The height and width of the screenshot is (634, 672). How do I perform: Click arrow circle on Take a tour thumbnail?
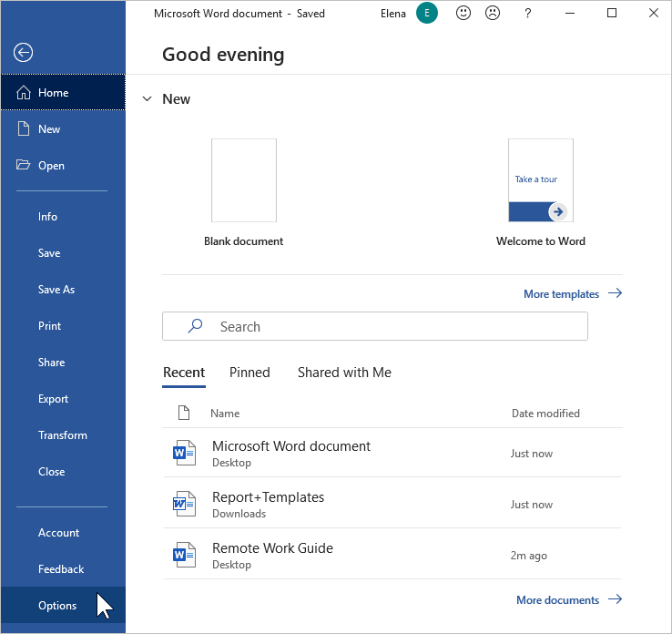coord(558,211)
